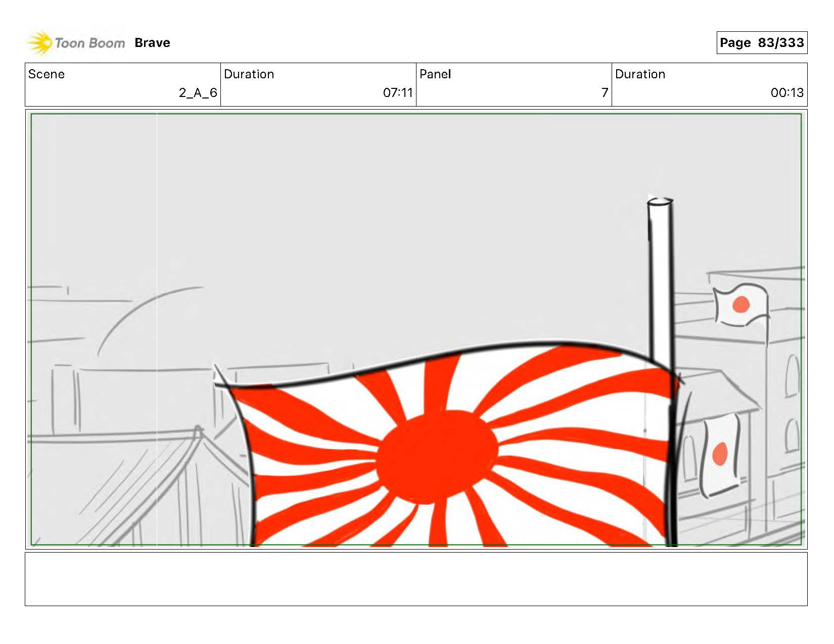Screen dimensions: 834x644
Task: Select the project title 'Brave'
Action: pos(152,43)
